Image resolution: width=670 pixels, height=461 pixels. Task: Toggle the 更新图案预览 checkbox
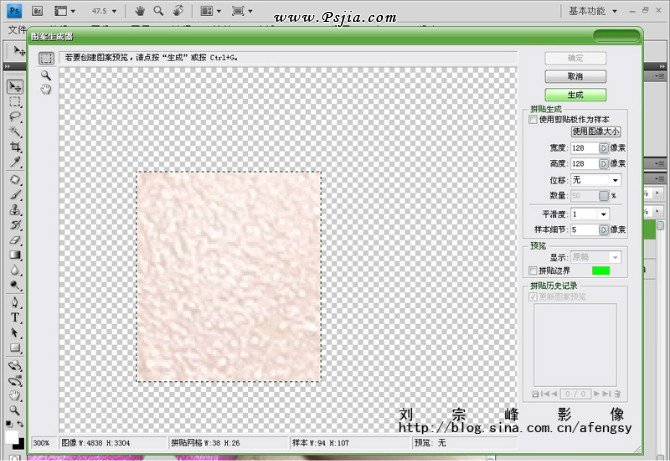(533, 297)
